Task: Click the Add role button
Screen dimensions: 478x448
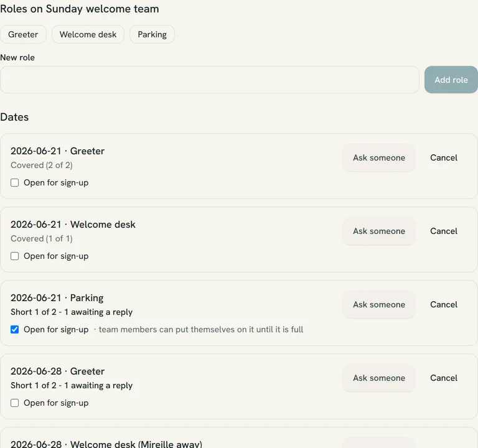Action: click(451, 80)
